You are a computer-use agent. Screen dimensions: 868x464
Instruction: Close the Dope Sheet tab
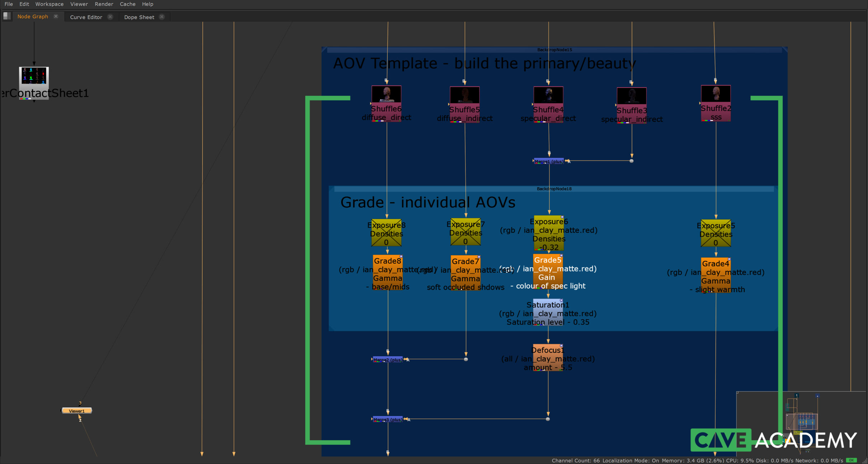click(x=162, y=17)
